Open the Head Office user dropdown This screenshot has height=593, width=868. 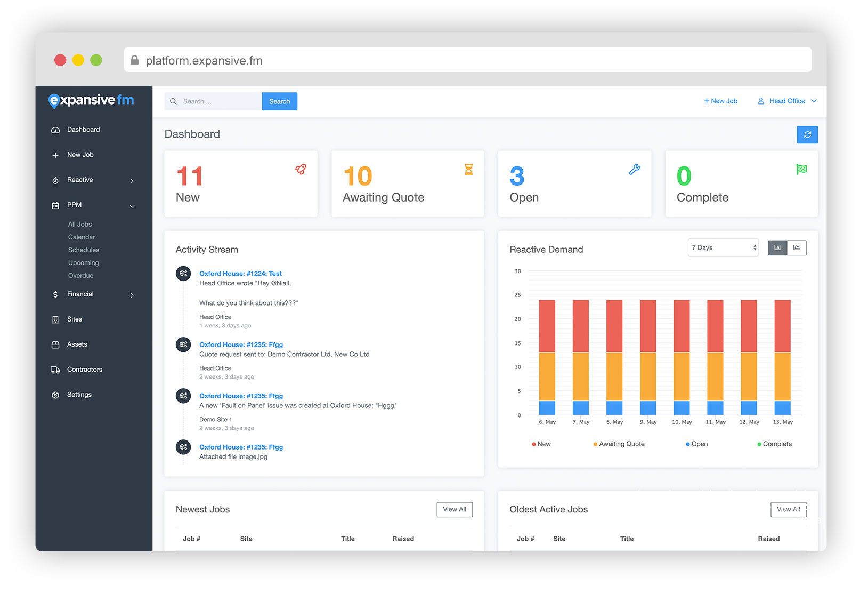787,101
